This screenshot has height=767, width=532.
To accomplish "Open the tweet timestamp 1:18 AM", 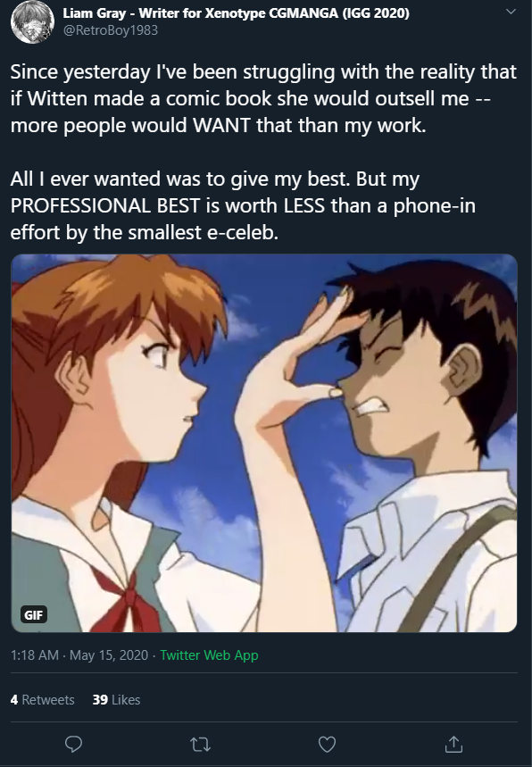I will 35,655.
